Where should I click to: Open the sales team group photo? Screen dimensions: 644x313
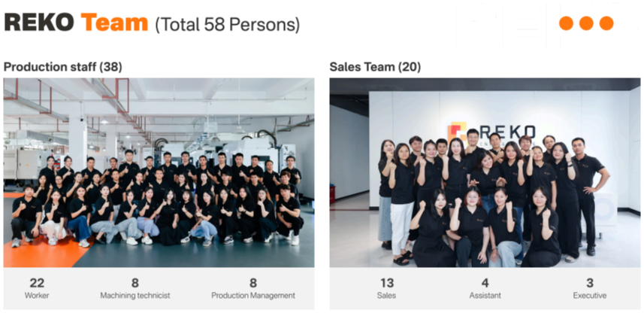click(485, 173)
